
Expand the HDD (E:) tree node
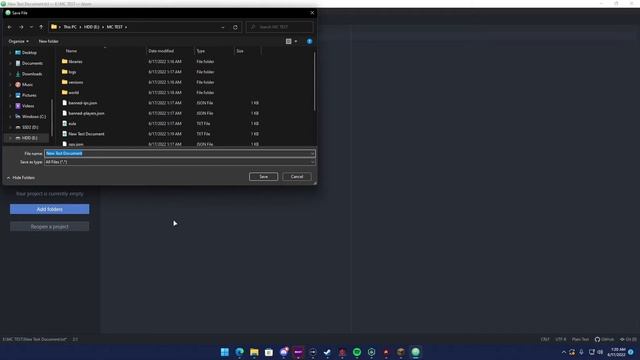pyautogui.click(x=10, y=138)
